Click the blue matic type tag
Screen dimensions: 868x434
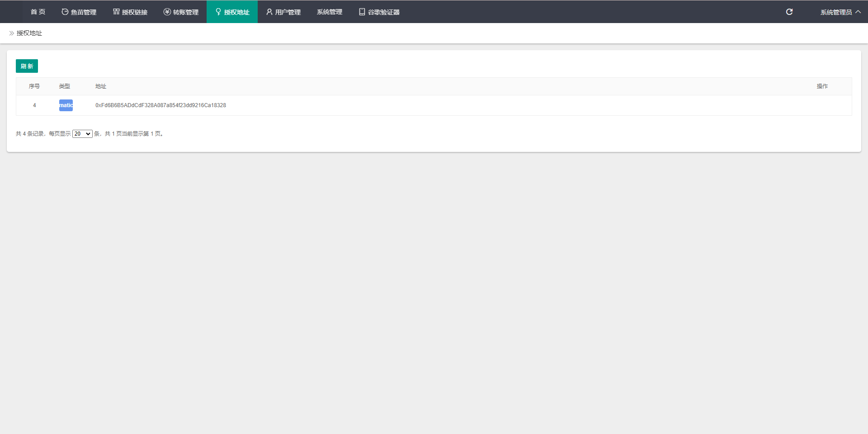click(x=66, y=105)
